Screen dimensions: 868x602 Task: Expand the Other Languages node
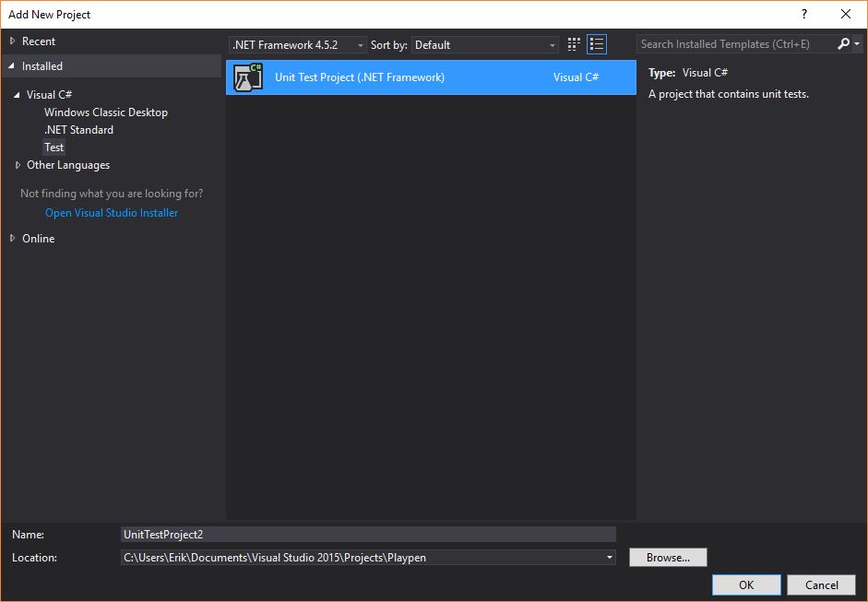pos(18,165)
